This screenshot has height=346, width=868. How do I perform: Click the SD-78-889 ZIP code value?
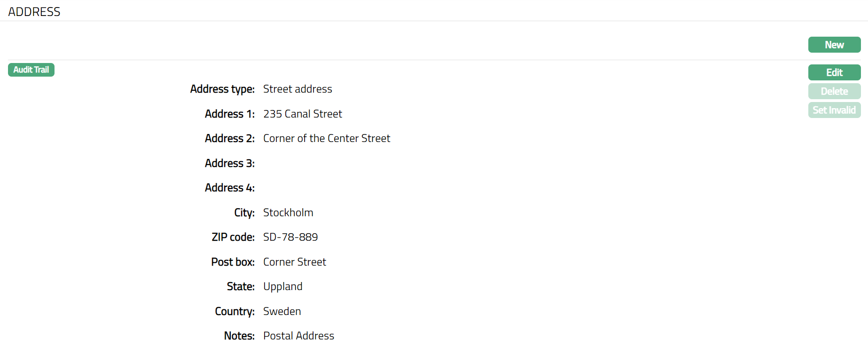tap(290, 237)
